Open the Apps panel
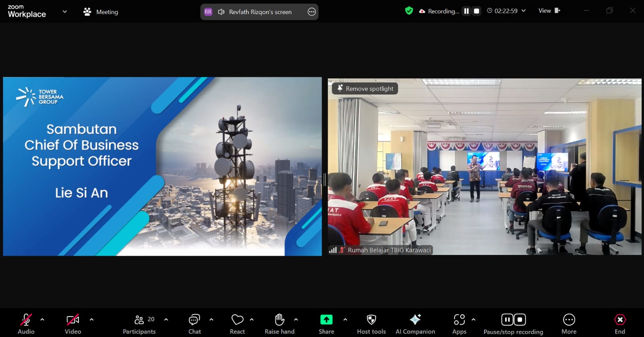 (459, 320)
